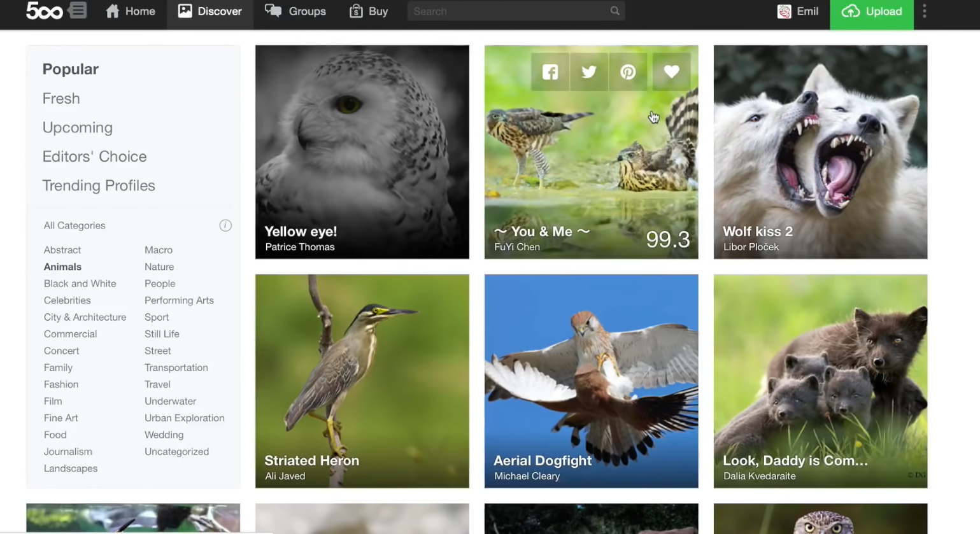
Task: Click the upload cloud icon
Action: pyautogui.click(x=850, y=11)
